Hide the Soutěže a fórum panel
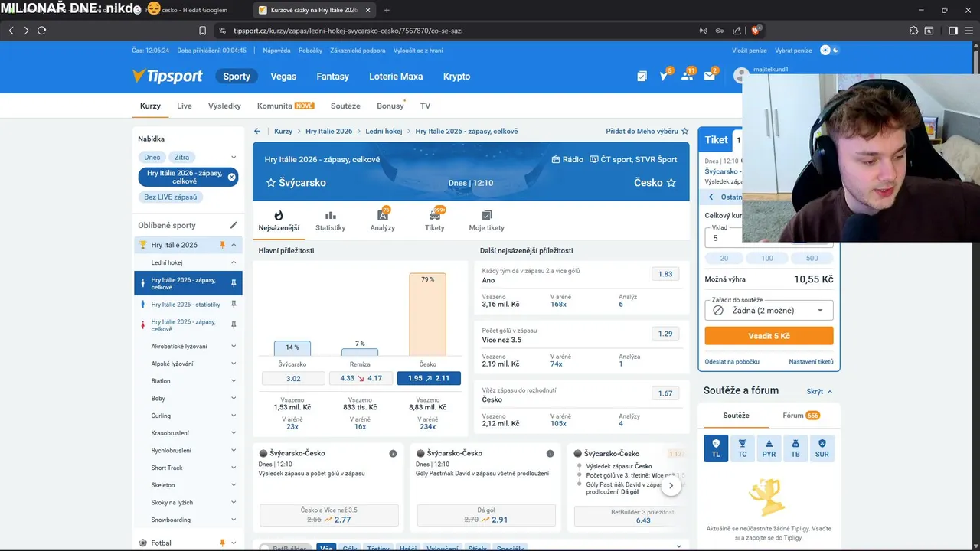This screenshot has height=551, width=980. point(819,391)
